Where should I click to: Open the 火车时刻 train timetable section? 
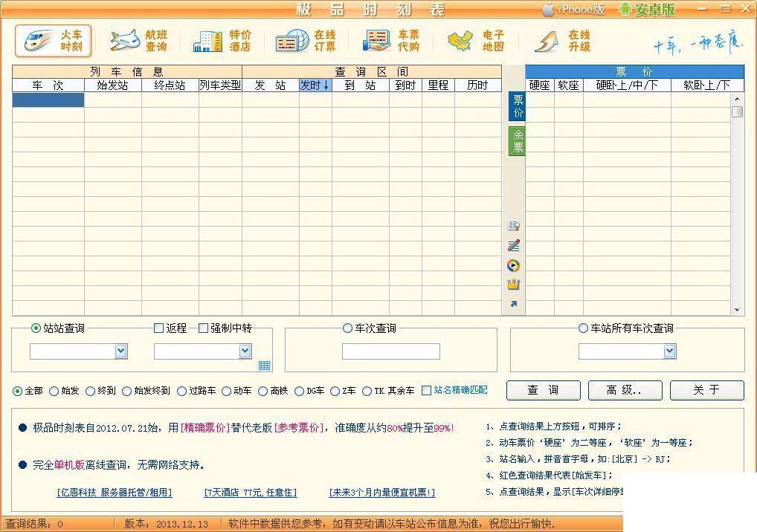click(53, 41)
